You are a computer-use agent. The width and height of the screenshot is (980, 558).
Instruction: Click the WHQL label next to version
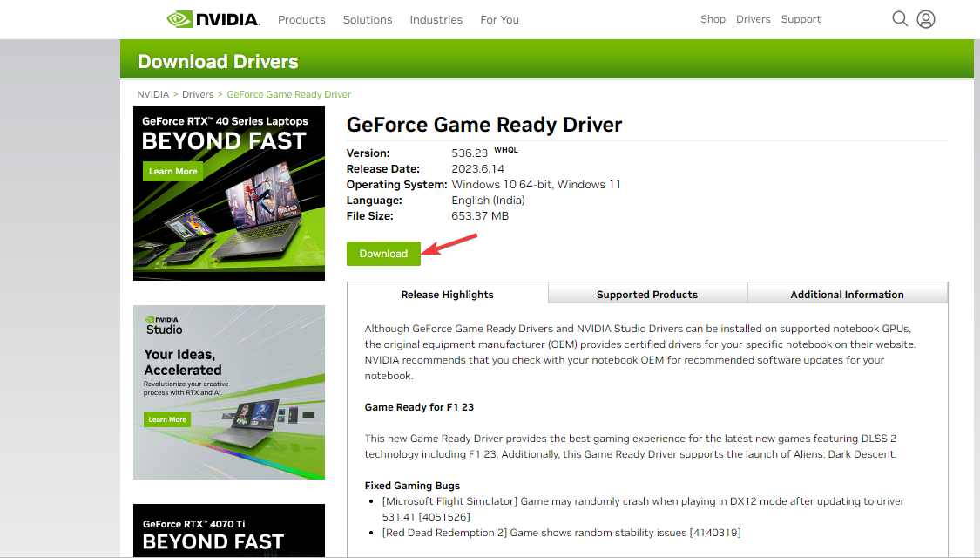[505, 150]
